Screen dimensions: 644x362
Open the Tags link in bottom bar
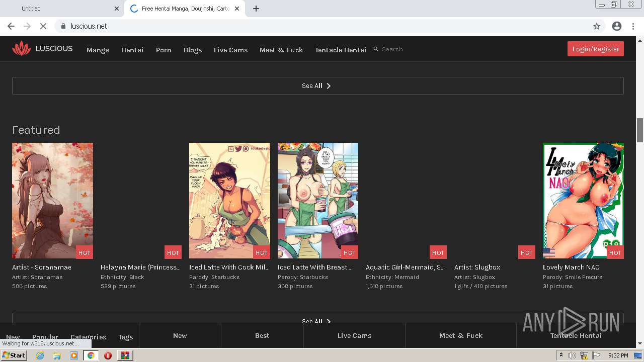click(x=125, y=337)
